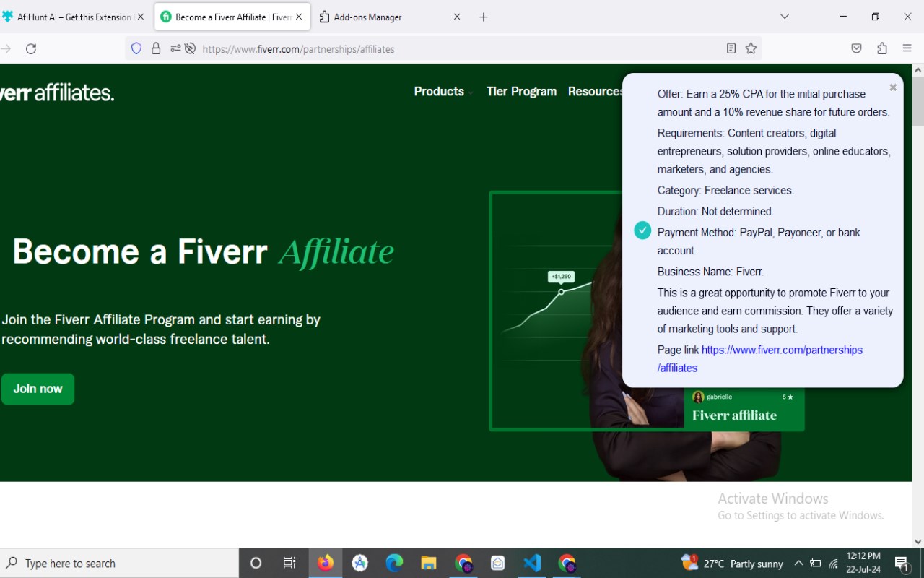Image resolution: width=924 pixels, height=578 pixels.
Task: Toggle reader view for this page
Action: [x=731, y=48]
